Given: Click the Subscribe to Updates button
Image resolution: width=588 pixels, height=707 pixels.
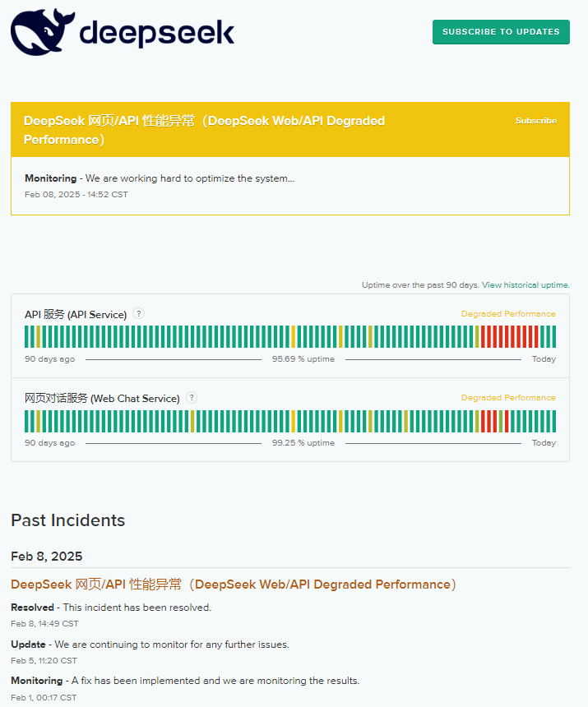Looking at the screenshot, I should 501,32.
